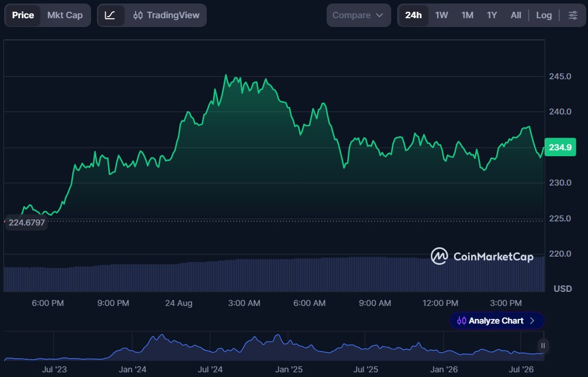Switch to the line chart view icon

pyautogui.click(x=110, y=15)
